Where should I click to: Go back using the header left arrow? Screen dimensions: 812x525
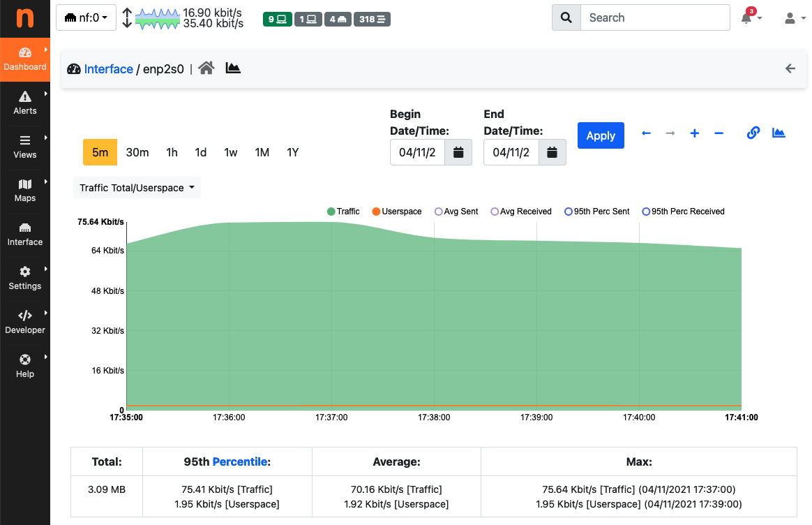pyautogui.click(x=790, y=68)
